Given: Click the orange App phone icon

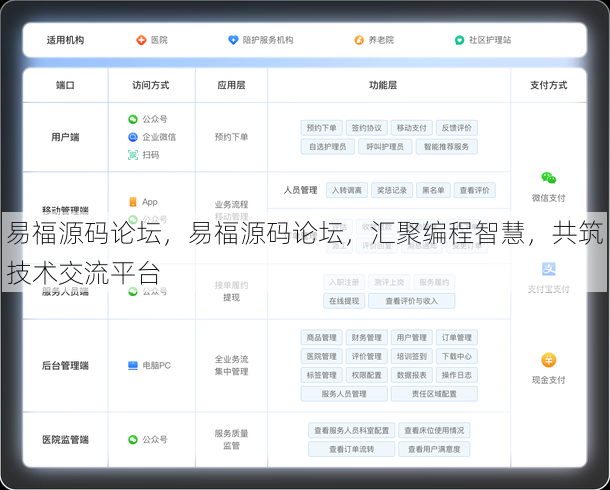Looking at the screenshot, I should [133, 202].
